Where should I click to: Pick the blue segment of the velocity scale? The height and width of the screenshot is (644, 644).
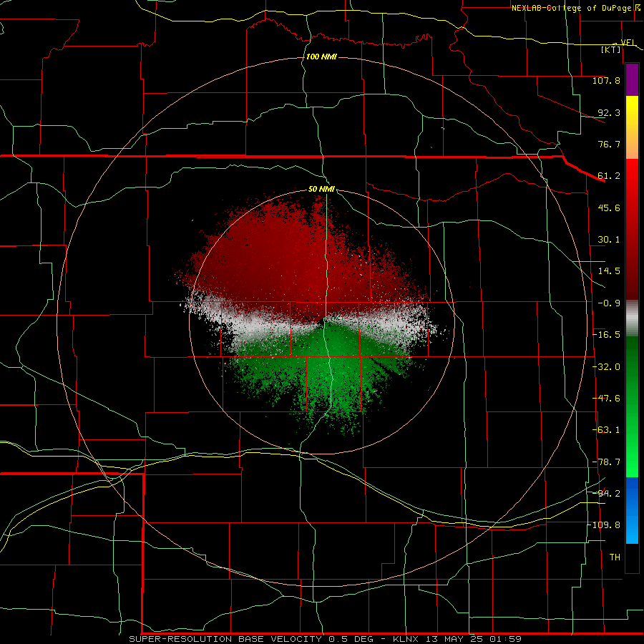pos(632,510)
